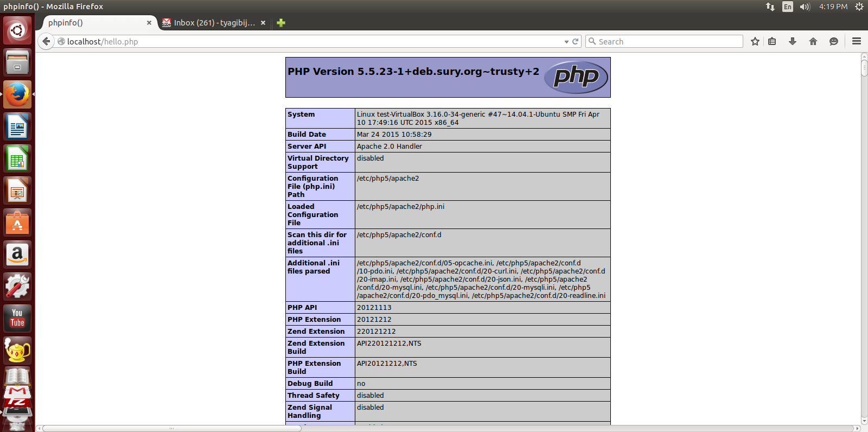Open System Settings from the launcher
The image size is (868, 432).
(x=17, y=287)
